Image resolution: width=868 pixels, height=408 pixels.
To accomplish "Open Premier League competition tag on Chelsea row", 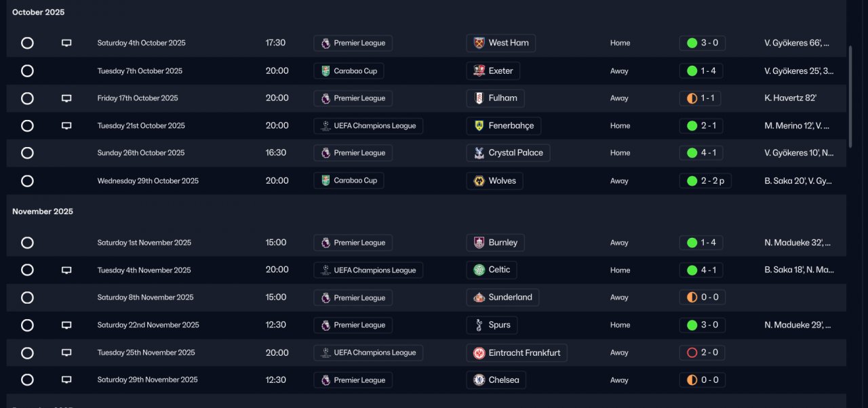I will point(353,380).
